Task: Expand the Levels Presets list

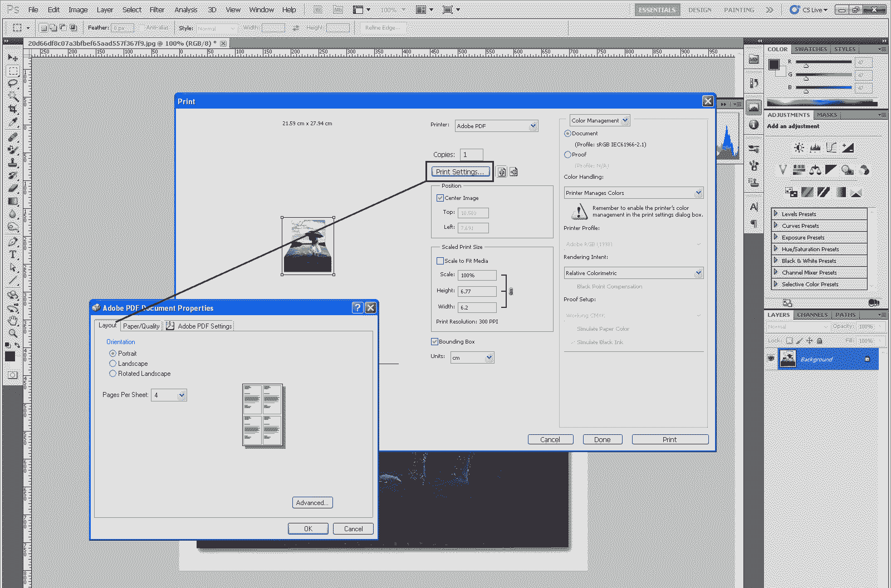Action: pyautogui.click(x=776, y=214)
